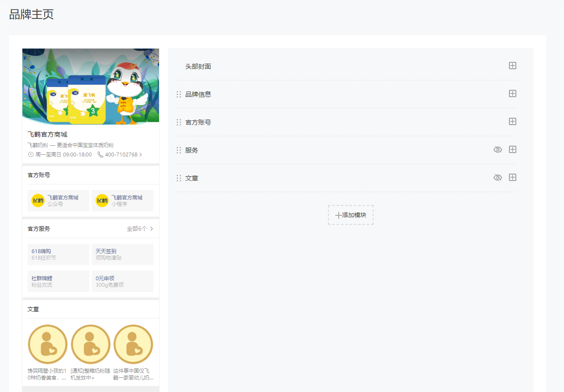Select the 服务 module row label
The image size is (564, 392).
point(192,150)
